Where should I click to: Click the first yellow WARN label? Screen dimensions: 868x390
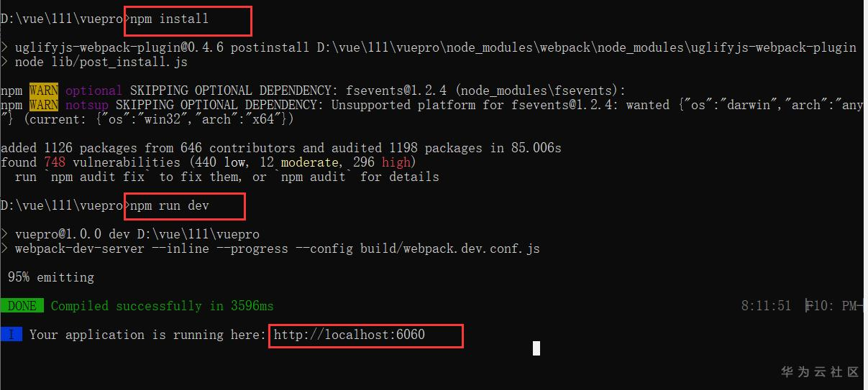click(44, 90)
